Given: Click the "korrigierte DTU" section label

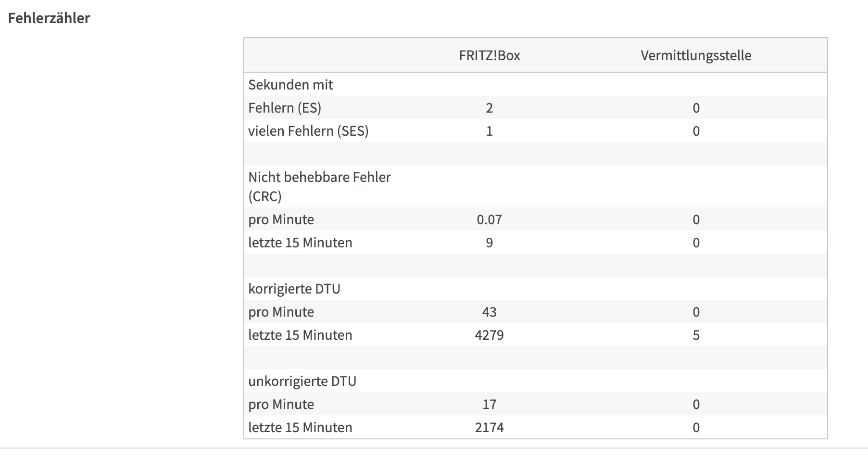Looking at the screenshot, I should click(x=294, y=289).
